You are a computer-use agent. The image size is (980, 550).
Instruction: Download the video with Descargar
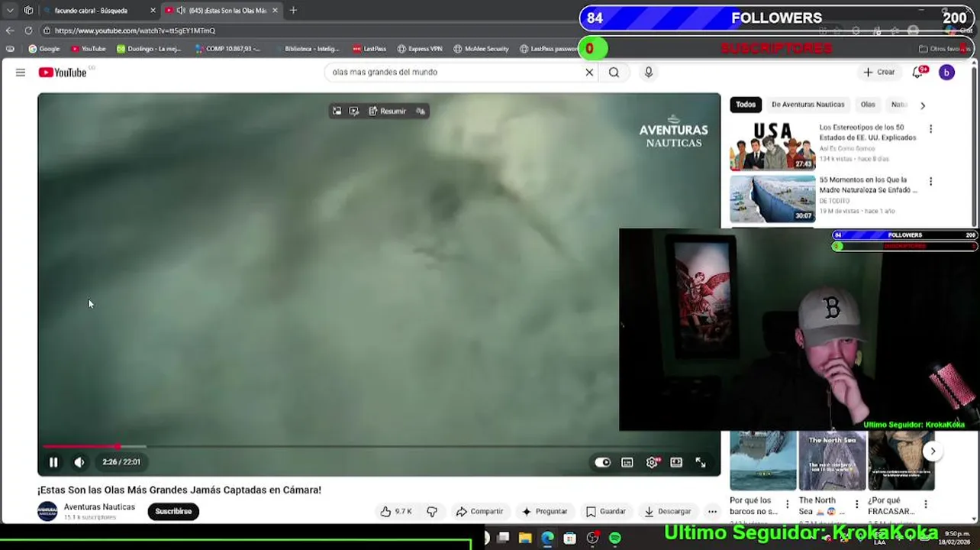pos(668,512)
